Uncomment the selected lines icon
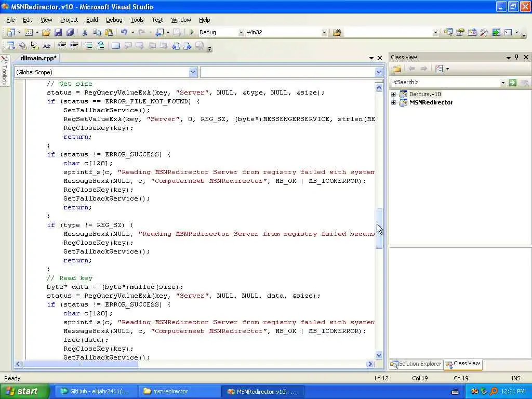 click(100, 46)
